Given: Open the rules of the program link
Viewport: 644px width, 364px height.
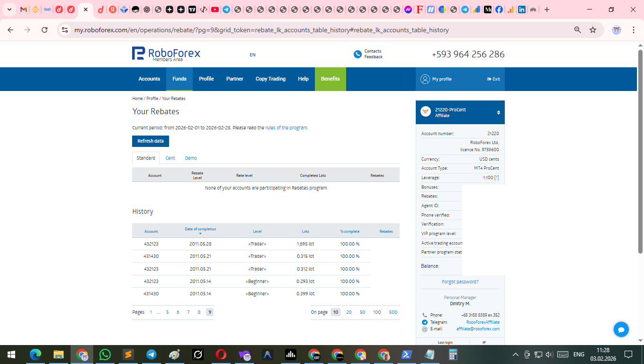Looking at the screenshot, I should 286,127.
